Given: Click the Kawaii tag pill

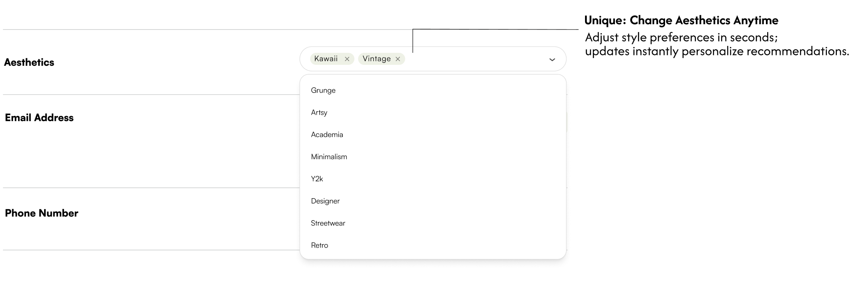Looking at the screenshot, I should click(x=327, y=58).
